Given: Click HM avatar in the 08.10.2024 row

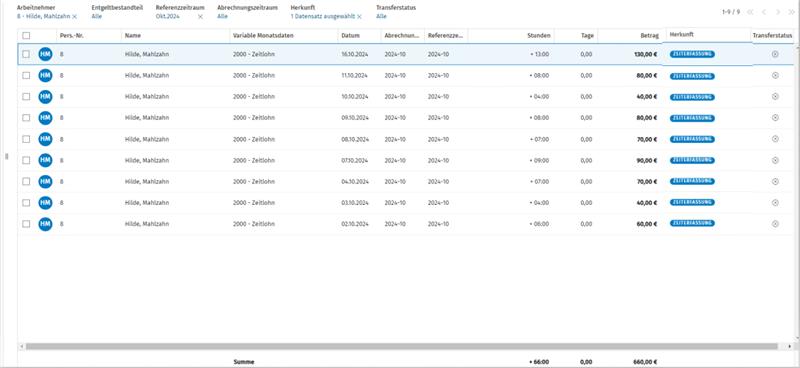Looking at the screenshot, I should [45, 139].
